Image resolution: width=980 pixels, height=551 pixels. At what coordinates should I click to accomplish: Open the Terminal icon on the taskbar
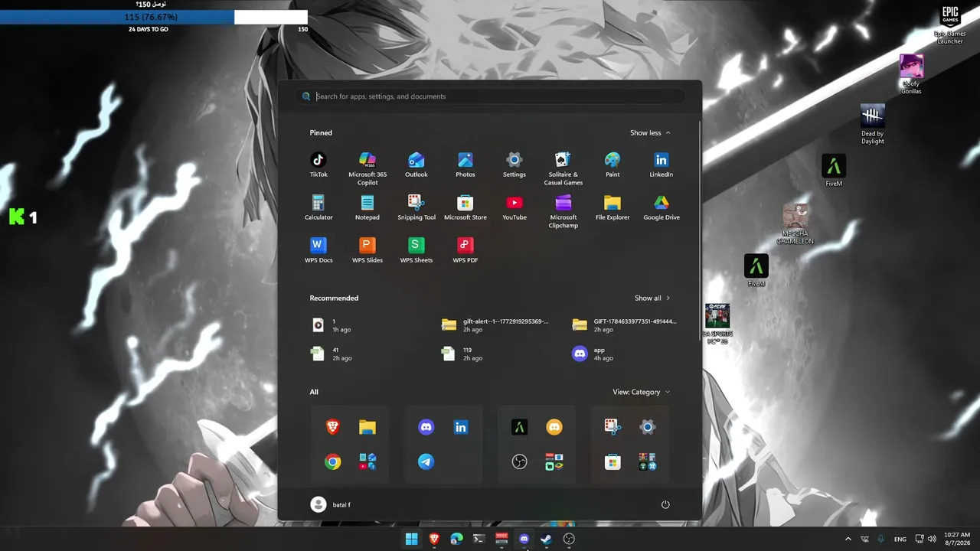click(x=479, y=539)
